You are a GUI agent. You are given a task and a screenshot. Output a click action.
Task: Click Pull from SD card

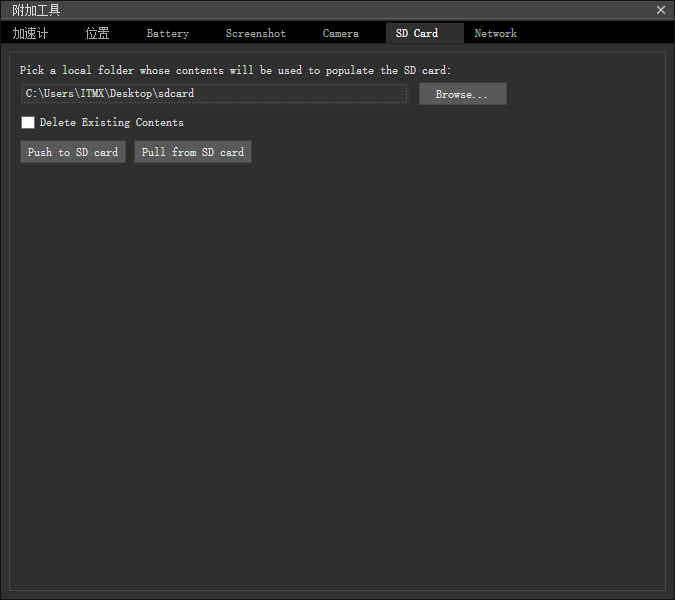tap(193, 152)
